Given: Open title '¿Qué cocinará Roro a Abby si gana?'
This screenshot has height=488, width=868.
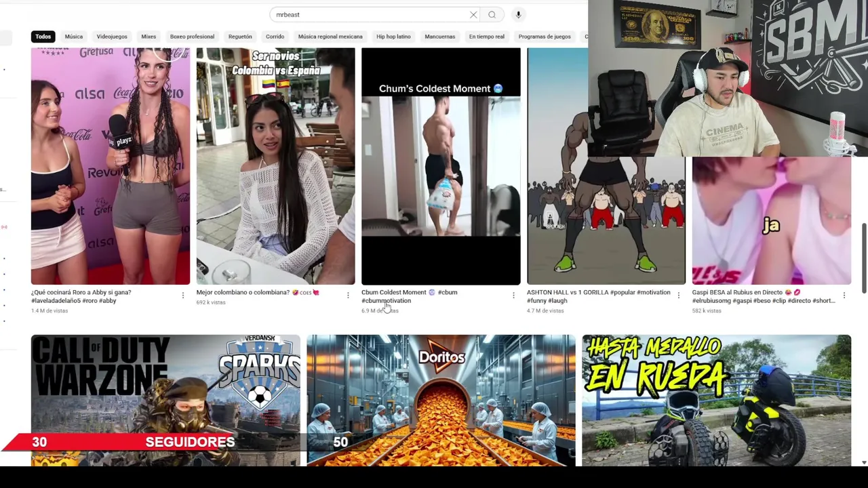Looking at the screenshot, I should 81,293.
